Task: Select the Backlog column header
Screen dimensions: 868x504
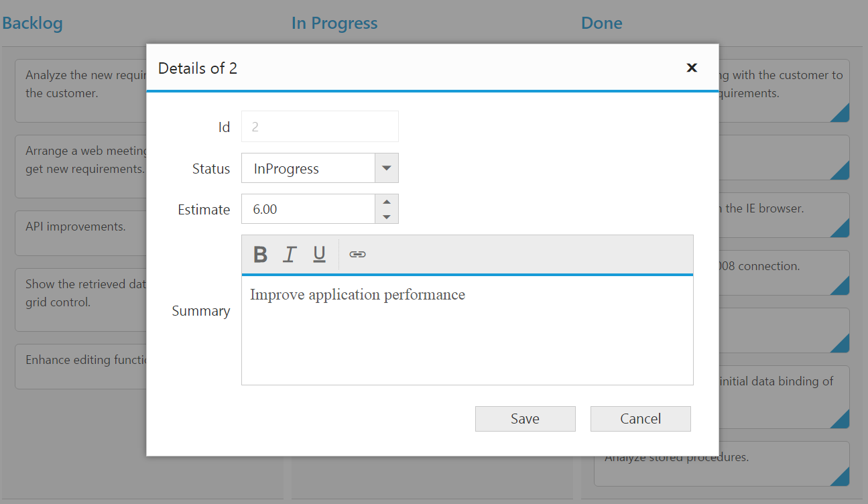Action: tap(32, 23)
